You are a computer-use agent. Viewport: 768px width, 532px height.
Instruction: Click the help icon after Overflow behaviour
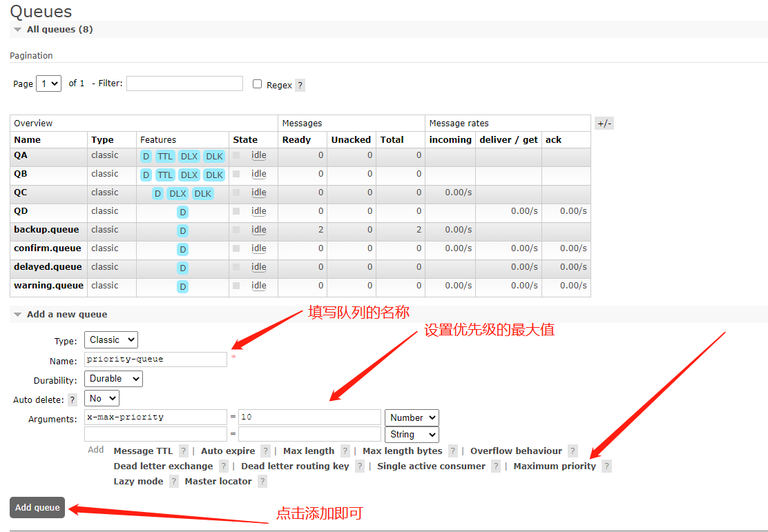573,451
